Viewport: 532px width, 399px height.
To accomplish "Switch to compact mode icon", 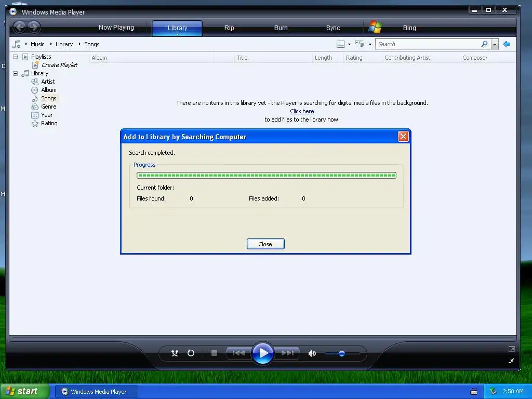I will (511, 361).
